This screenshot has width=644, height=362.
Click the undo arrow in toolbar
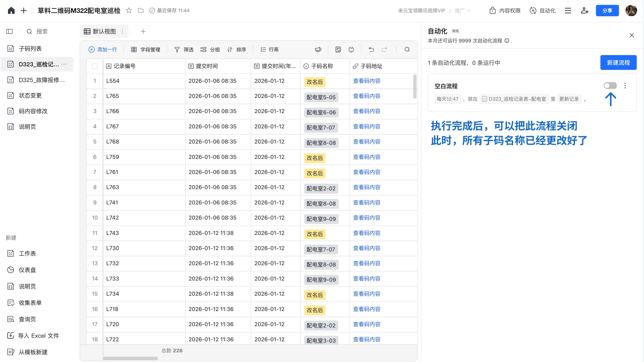coord(371,49)
